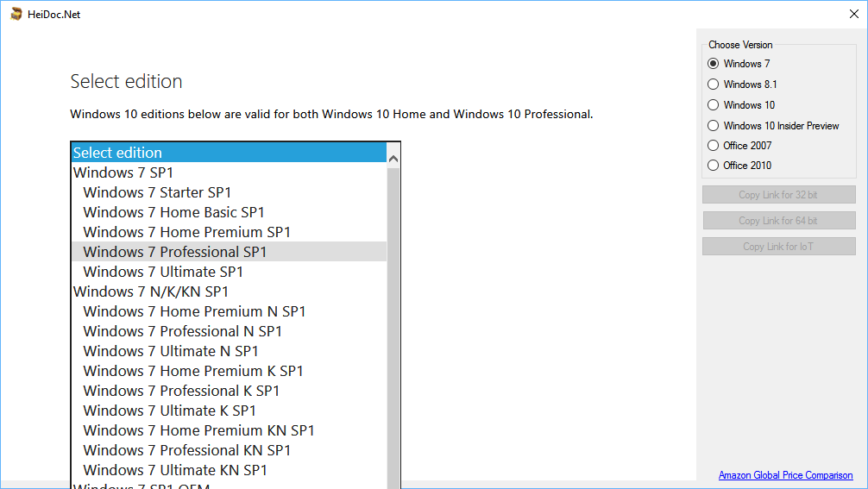This screenshot has width=868, height=489.
Task: Select Windows 7 Starter SP1 edition
Action: pos(230,192)
